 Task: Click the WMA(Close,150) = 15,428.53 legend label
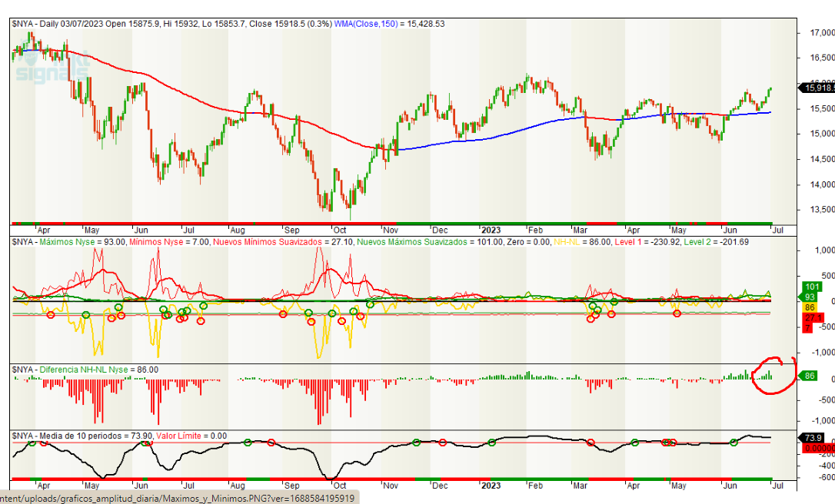pyautogui.click(x=389, y=24)
